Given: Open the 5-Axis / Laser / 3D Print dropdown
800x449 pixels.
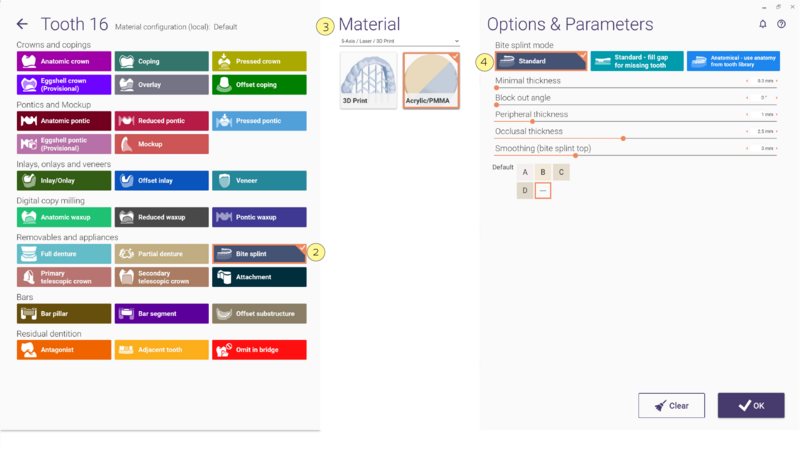Looking at the screenshot, I should [400, 41].
